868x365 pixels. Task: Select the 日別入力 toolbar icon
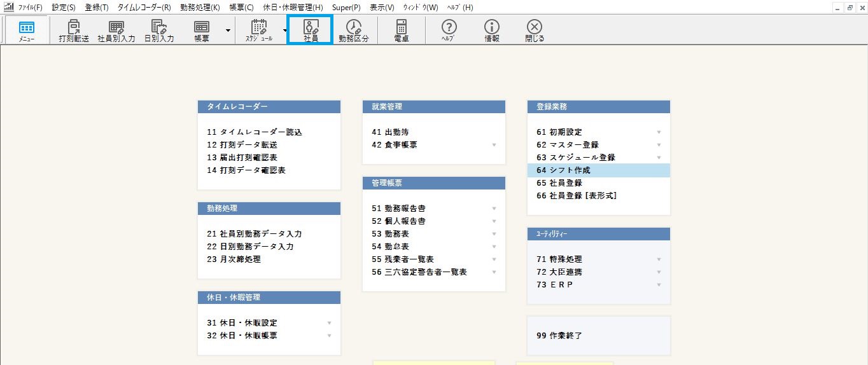(159, 30)
